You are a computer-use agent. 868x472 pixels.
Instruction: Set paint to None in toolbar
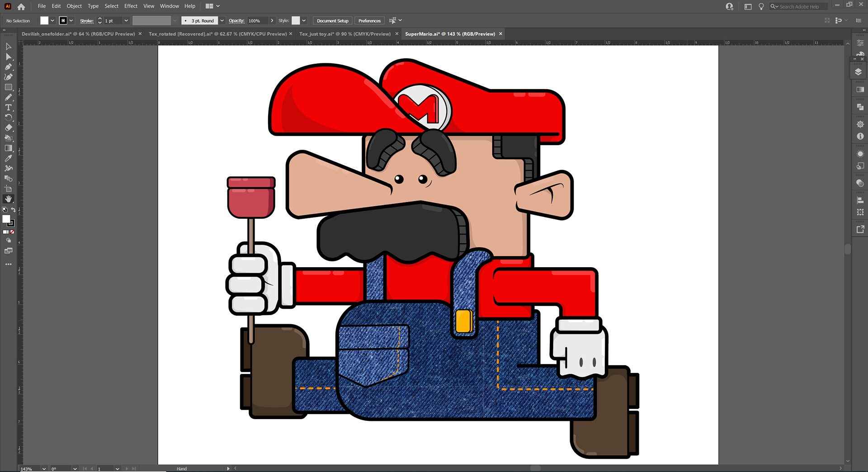(12, 232)
